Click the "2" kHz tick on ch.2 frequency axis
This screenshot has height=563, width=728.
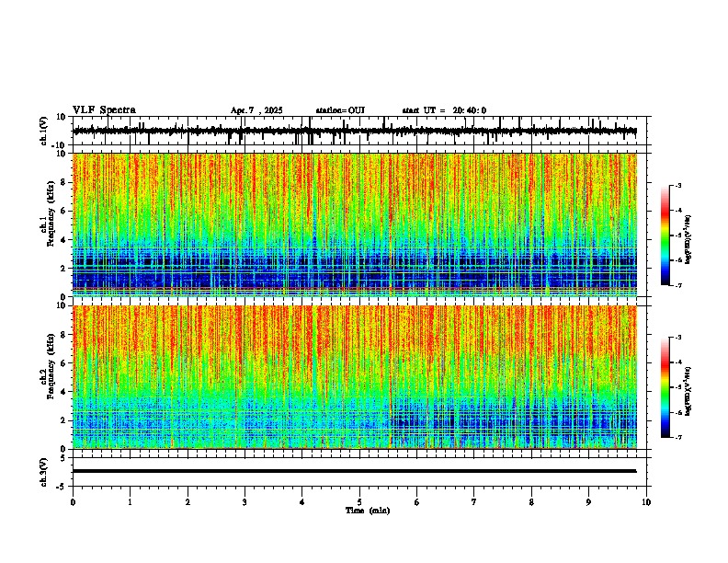tap(63, 420)
